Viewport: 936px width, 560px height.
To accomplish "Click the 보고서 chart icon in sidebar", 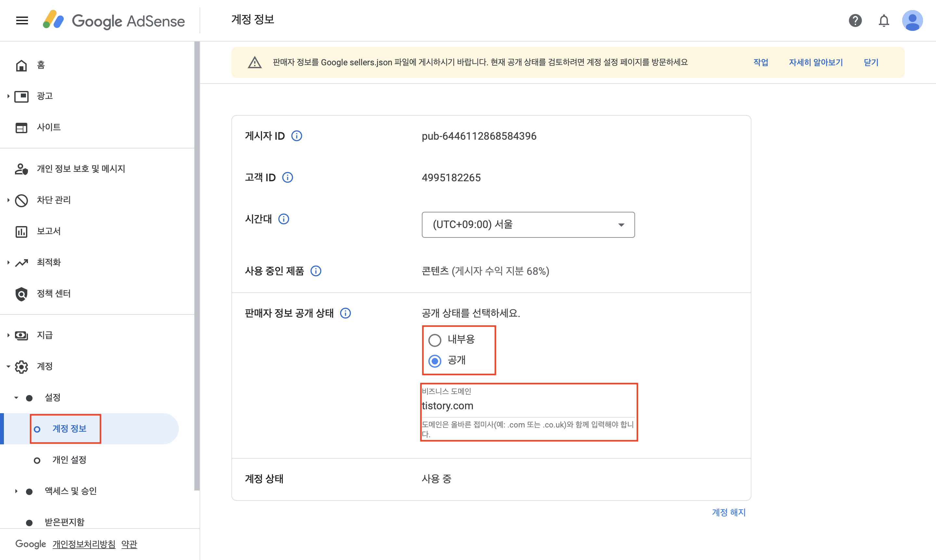I will click(x=21, y=231).
